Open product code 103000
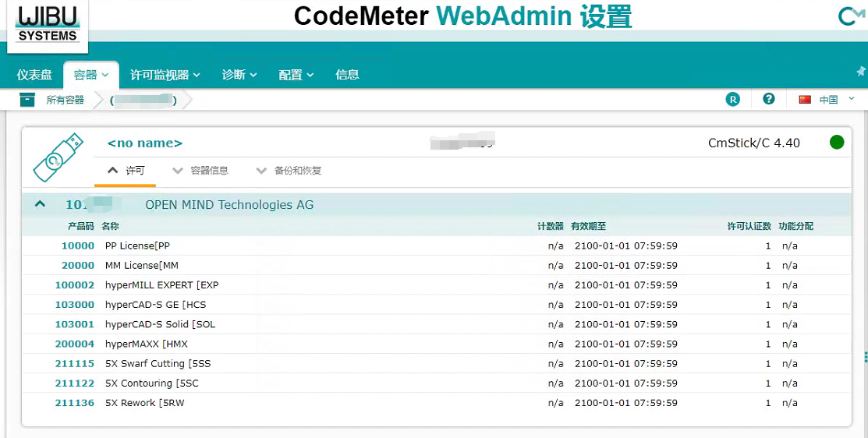This screenshot has height=438, width=868. pos(75,305)
